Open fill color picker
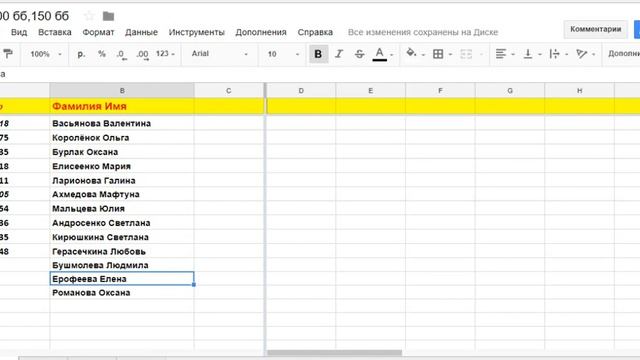Screen dimensions: 640x360 (x=411, y=53)
